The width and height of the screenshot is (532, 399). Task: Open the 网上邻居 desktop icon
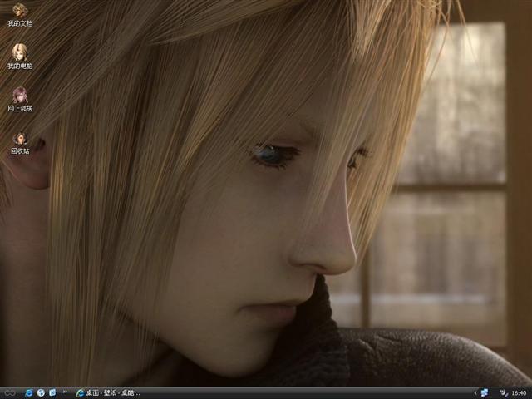(x=20, y=100)
